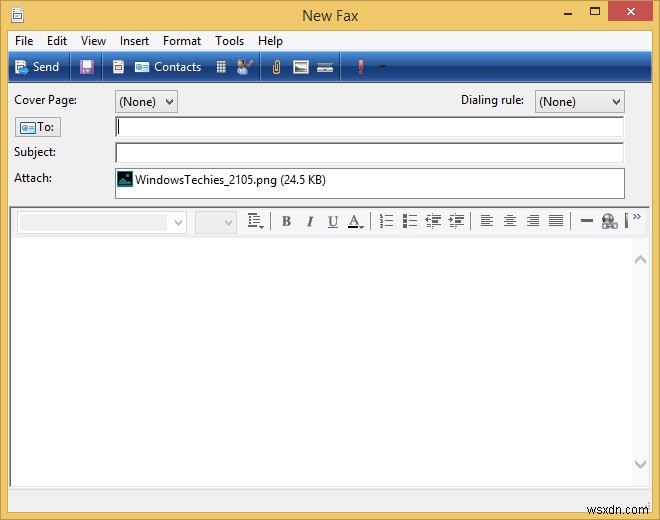Open the Tools menu
The width and height of the screenshot is (660, 520).
pos(229,41)
